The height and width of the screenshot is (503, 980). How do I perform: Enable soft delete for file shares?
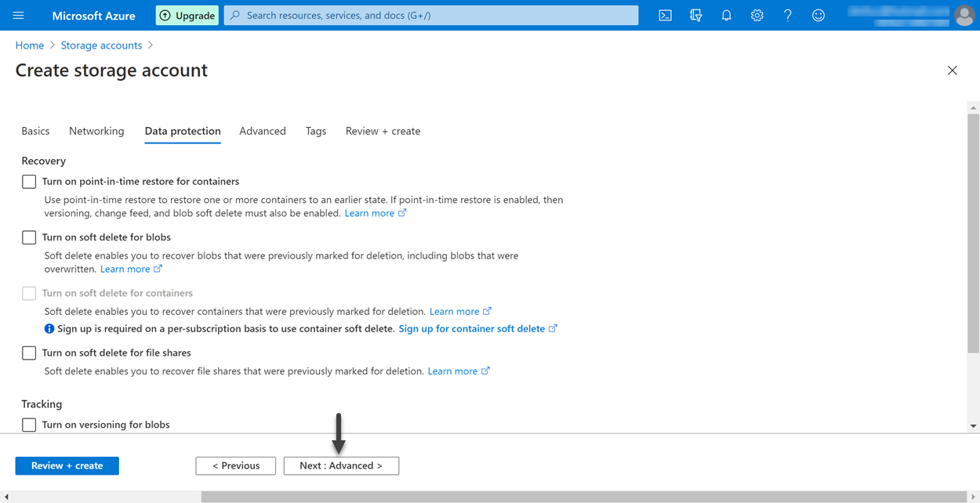[x=29, y=353]
